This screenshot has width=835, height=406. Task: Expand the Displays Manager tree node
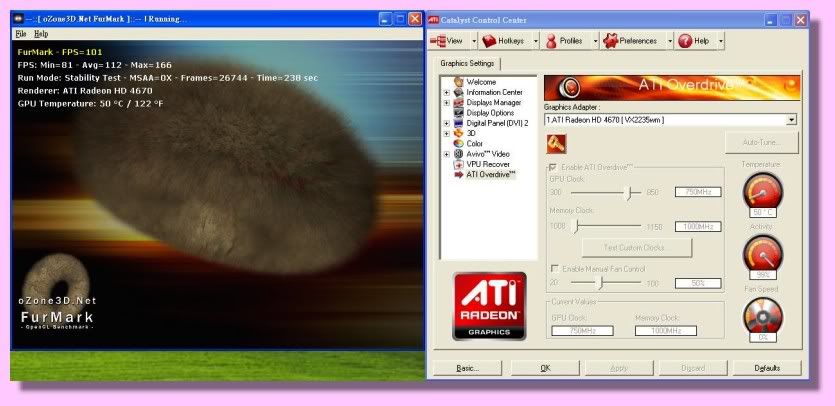point(446,102)
